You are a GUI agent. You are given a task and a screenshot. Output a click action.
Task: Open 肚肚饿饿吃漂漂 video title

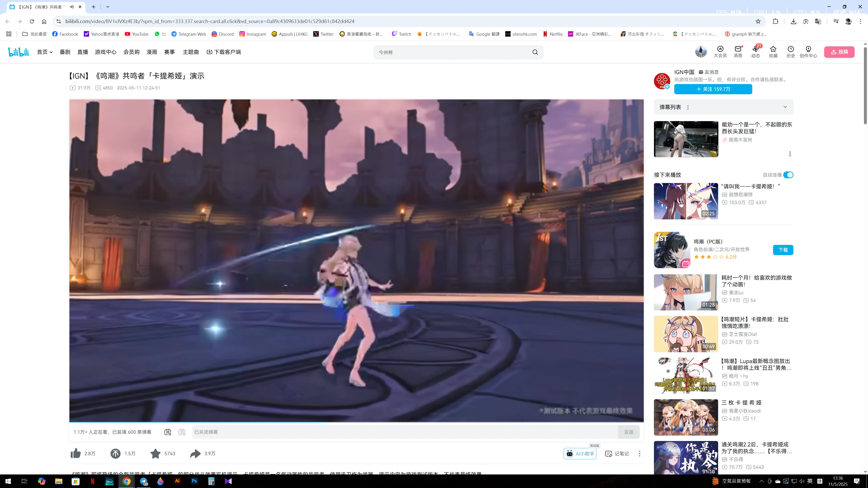(755, 322)
